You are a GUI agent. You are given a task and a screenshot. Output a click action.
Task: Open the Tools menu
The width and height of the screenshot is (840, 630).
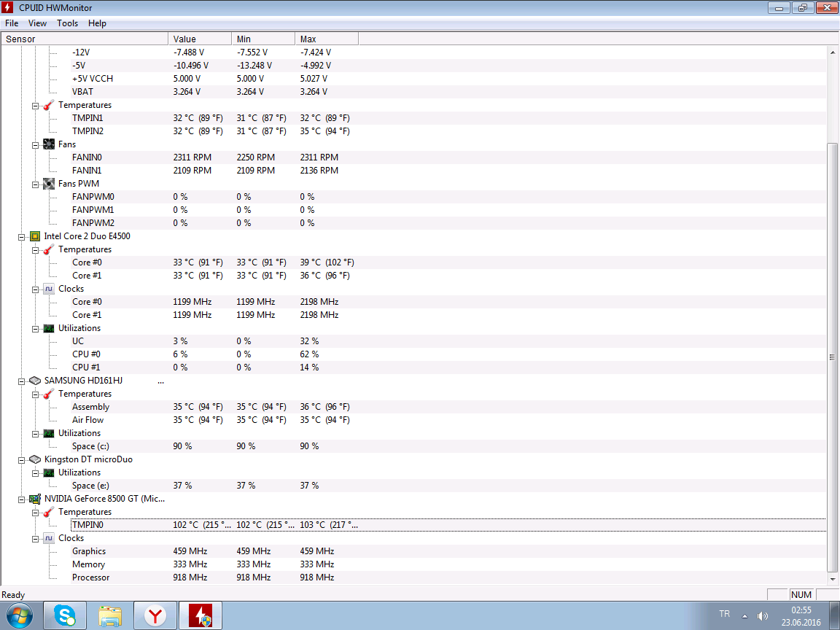coord(68,23)
